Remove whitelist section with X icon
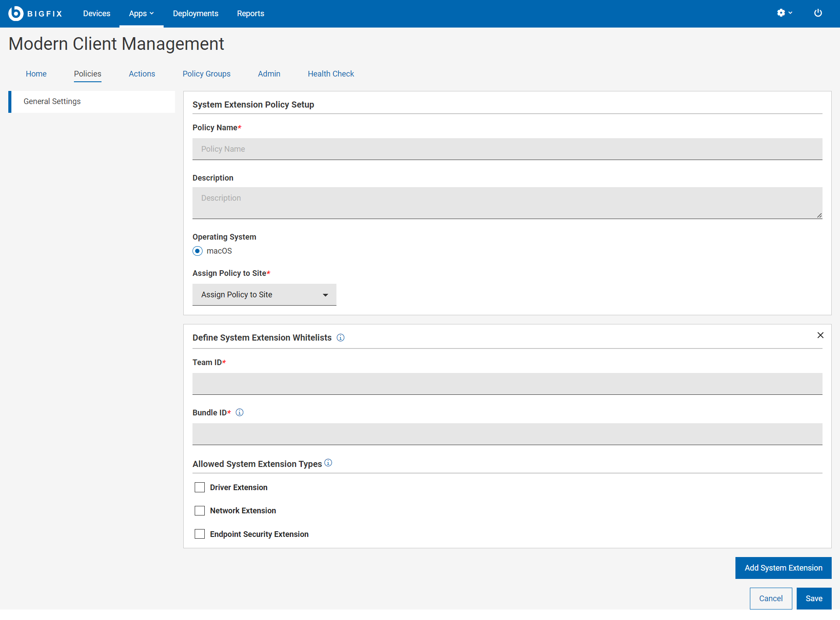The image size is (840, 620). [820, 335]
